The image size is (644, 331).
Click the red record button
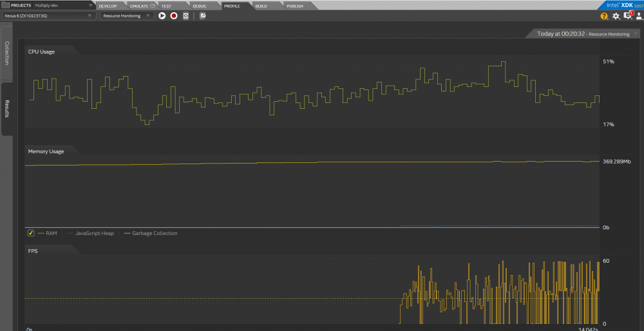click(174, 16)
